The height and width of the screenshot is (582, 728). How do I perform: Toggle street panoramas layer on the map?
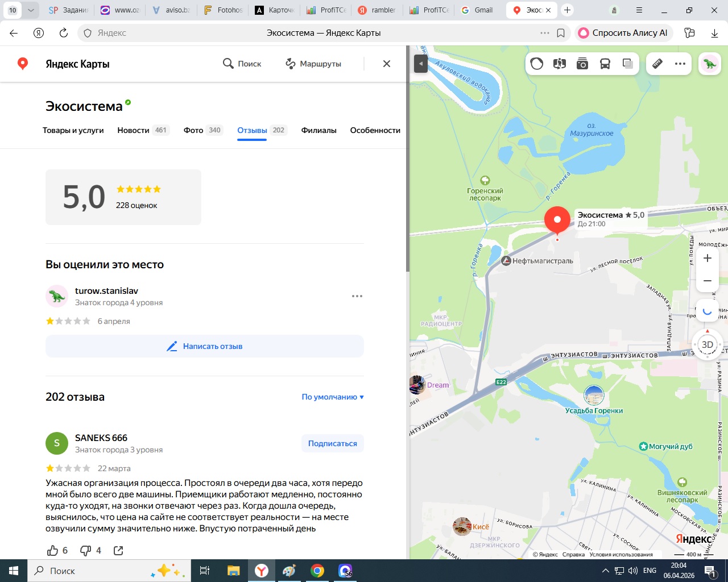click(x=560, y=64)
